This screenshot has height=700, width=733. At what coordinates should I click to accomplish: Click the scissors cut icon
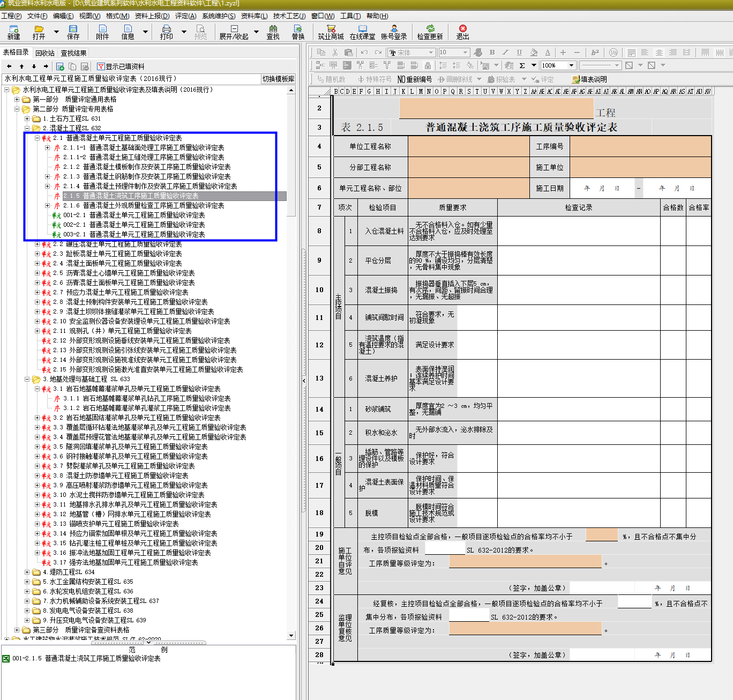(x=335, y=52)
